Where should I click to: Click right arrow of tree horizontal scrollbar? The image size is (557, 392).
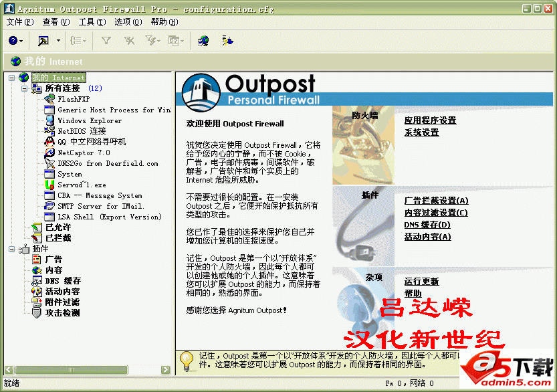(166, 370)
